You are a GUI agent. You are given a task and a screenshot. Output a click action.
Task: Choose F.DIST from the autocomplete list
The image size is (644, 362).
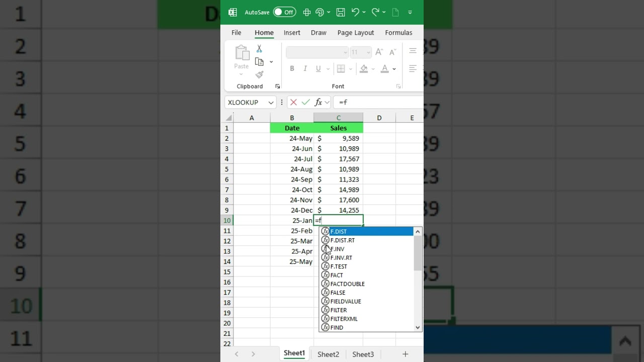point(366,232)
